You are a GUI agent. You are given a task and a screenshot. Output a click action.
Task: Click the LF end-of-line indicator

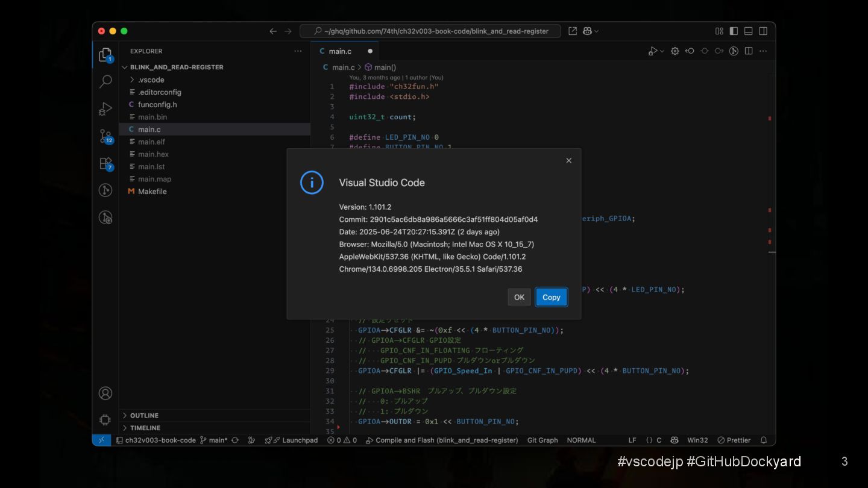click(x=632, y=440)
